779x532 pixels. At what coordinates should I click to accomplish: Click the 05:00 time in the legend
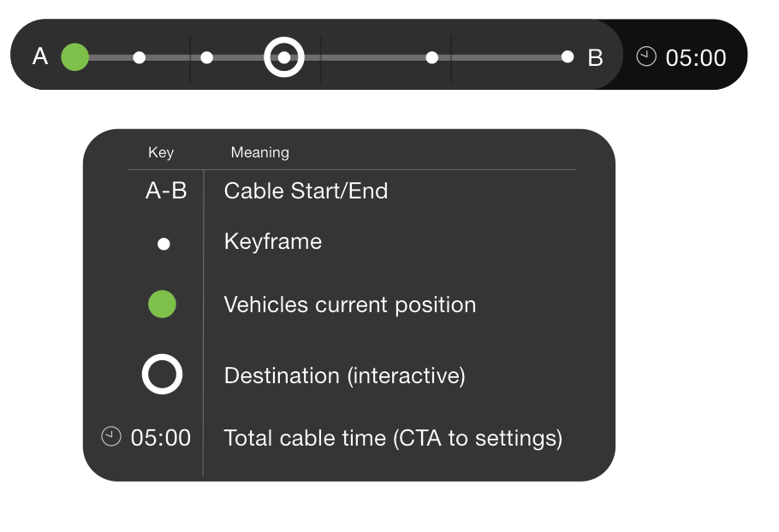click(x=160, y=438)
